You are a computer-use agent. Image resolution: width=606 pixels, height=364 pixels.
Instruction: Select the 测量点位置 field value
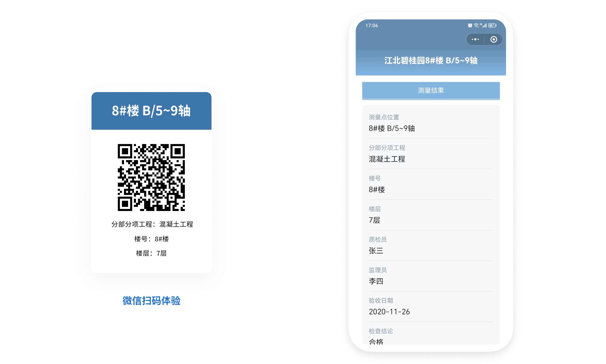pos(391,128)
